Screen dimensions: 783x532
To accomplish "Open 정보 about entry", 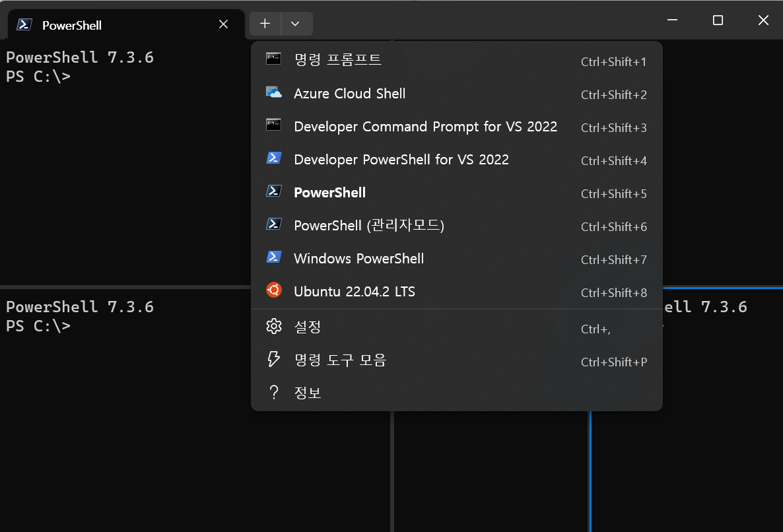I will [x=456, y=393].
